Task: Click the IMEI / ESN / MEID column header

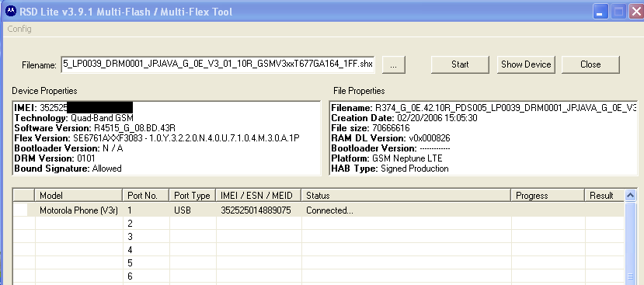Action: (259, 196)
